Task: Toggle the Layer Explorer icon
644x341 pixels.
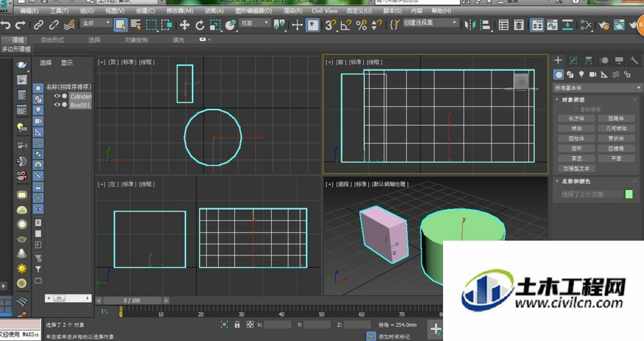Action: tap(518, 25)
